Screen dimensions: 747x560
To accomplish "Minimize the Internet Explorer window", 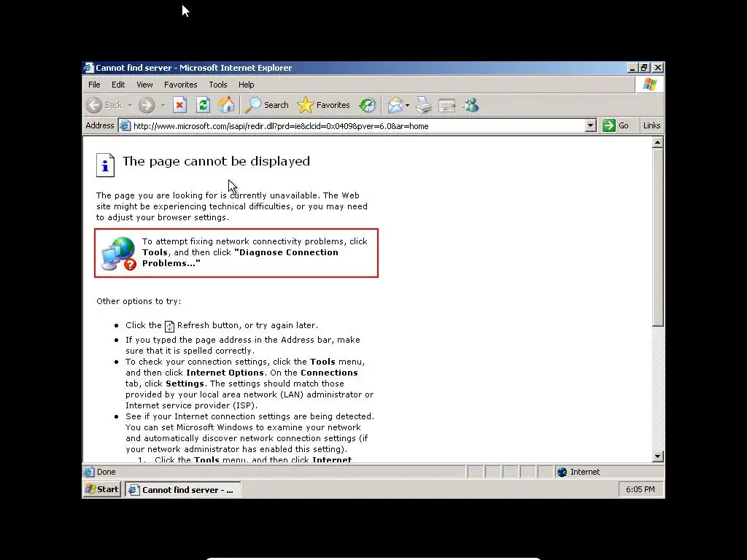I will coord(632,68).
